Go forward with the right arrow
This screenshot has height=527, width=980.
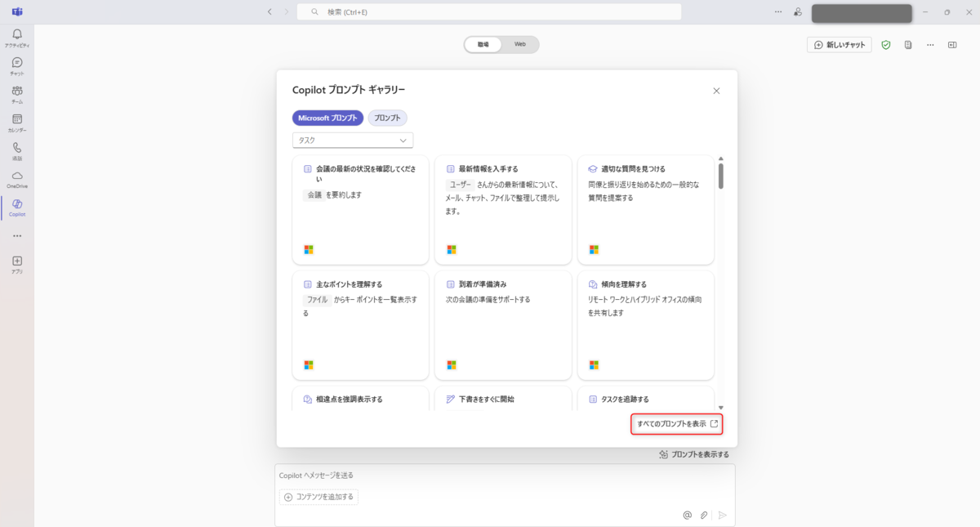[x=286, y=11]
